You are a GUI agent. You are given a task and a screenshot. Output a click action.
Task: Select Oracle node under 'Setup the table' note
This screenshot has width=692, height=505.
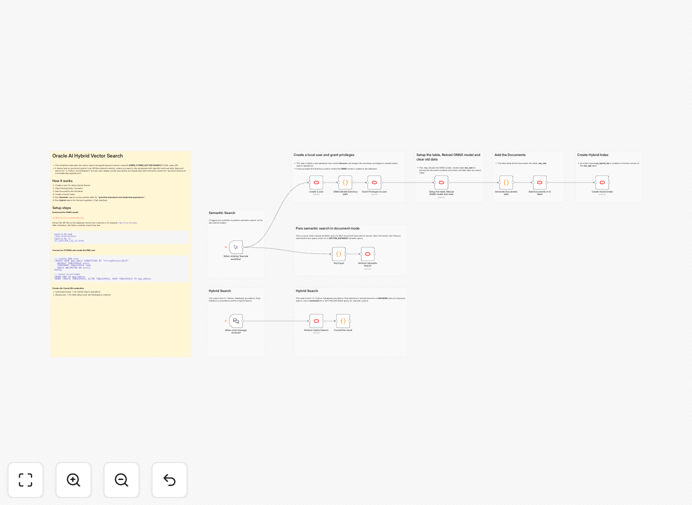(441, 182)
